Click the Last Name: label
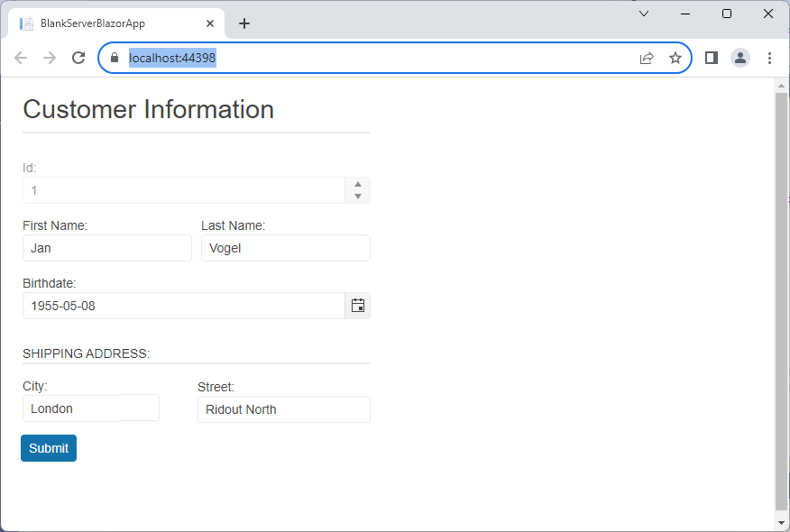The image size is (790, 532). coord(234,225)
